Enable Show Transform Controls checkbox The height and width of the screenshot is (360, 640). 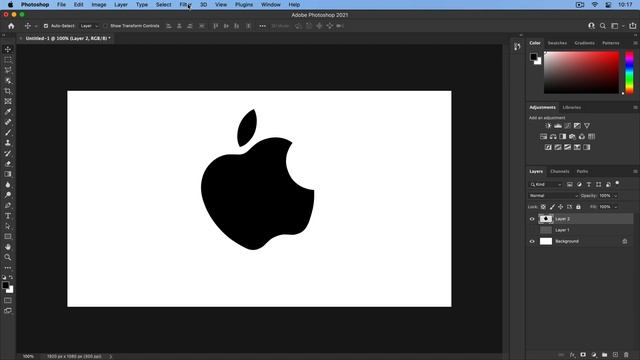[x=105, y=26]
